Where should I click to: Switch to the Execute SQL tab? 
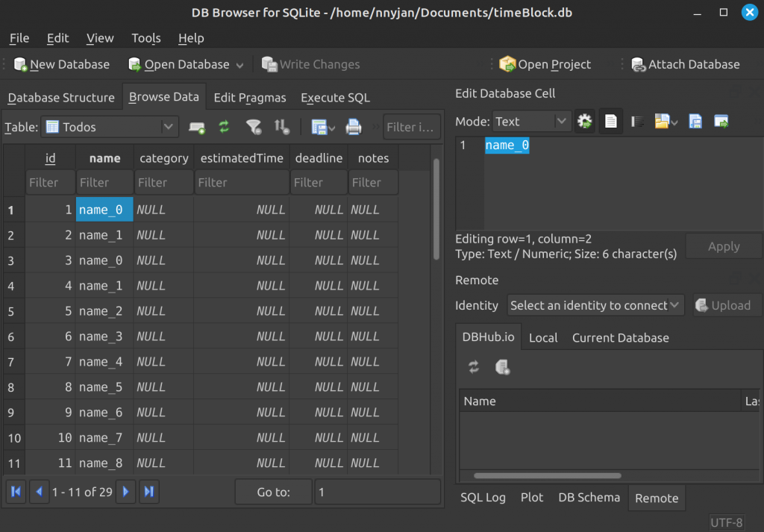335,98
